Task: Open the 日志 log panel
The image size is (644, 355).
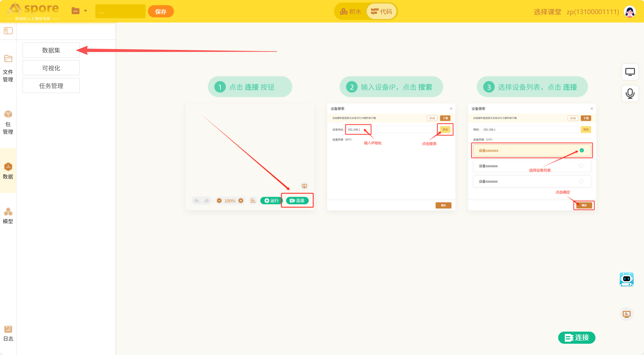Action: pyautogui.click(x=8, y=333)
